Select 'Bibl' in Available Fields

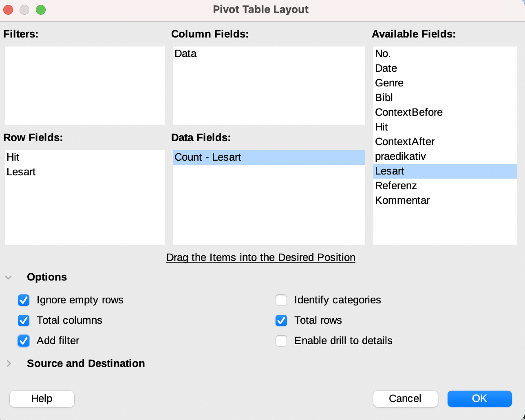click(445, 98)
